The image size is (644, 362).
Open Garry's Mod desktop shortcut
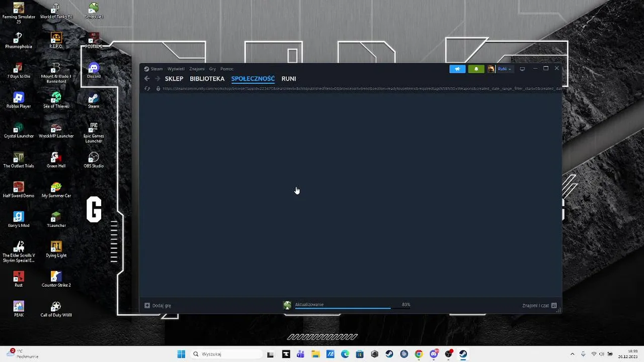pyautogui.click(x=19, y=219)
